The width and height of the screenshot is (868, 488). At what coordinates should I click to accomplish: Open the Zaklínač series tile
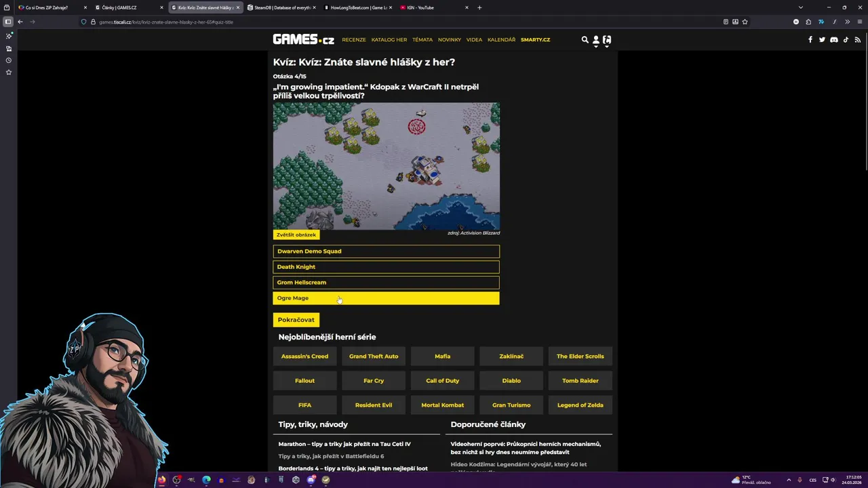(x=511, y=357)
